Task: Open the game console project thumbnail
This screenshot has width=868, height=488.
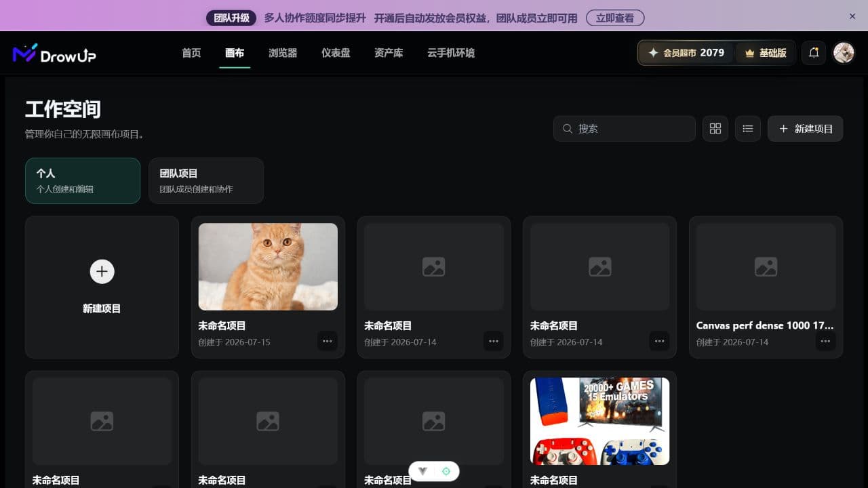Action: tap(599, 421)
